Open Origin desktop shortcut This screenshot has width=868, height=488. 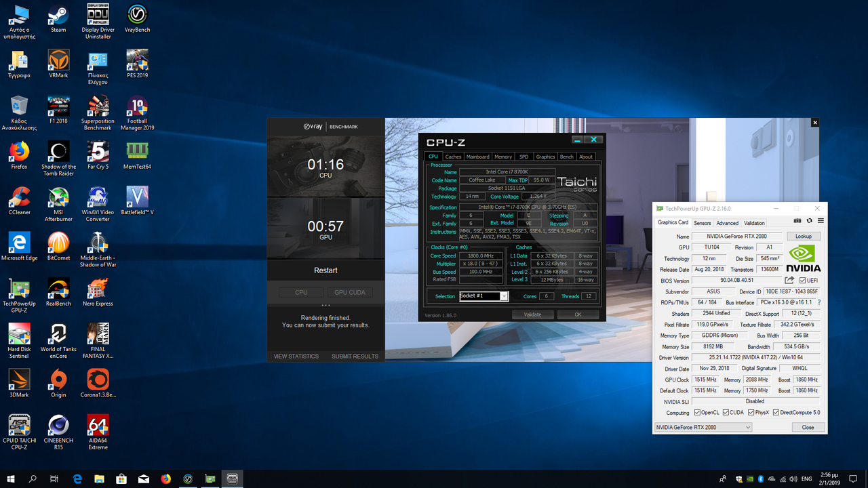pos(58,383)
